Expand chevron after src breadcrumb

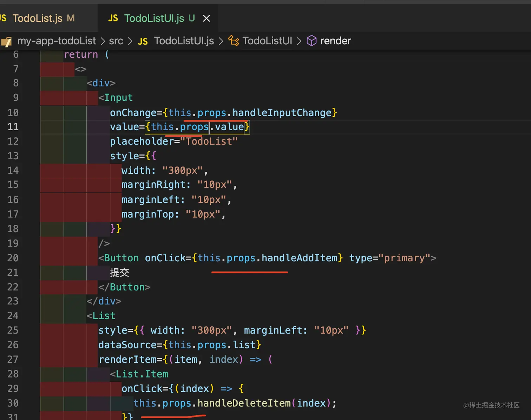pos(130,41)
